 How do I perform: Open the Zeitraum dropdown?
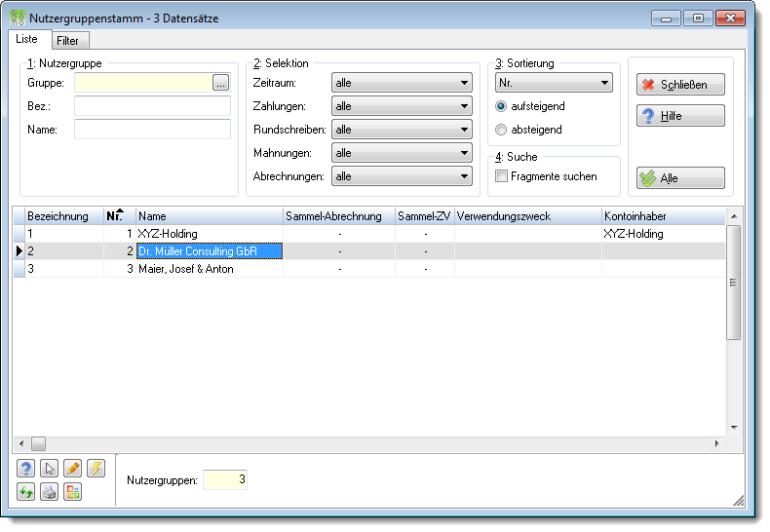402,83
